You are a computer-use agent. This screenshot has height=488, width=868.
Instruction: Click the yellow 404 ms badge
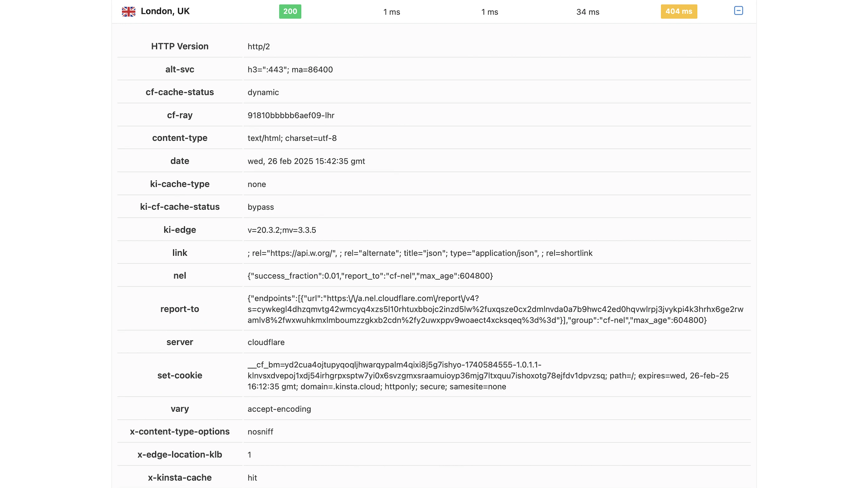coord(679,12)
